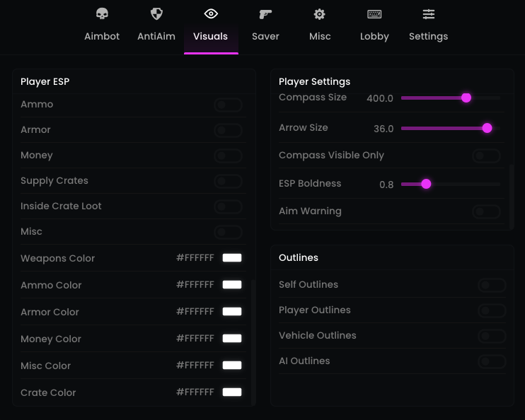Toggle Inside Crate Loot on
Viewport: 525px width, 420px height.
point(228,206)
